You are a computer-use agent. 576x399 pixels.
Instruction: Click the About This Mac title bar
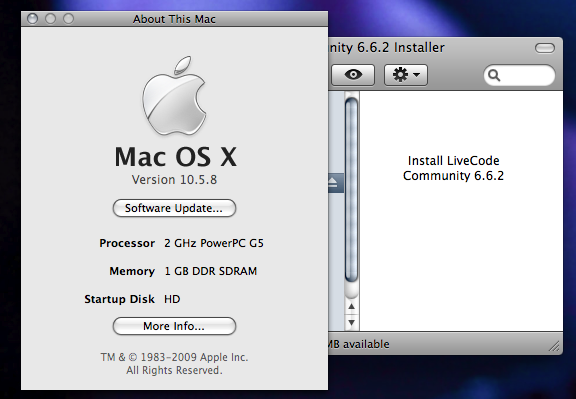[174, 19]
